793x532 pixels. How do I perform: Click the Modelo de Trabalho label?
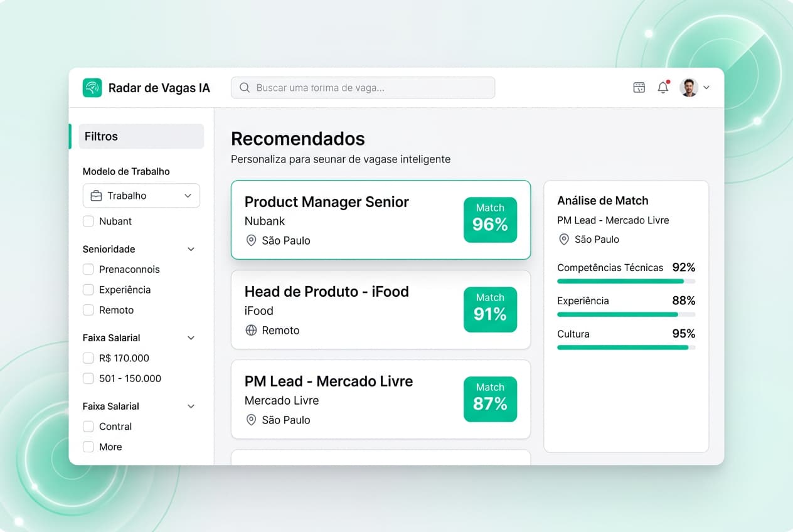[x=126, y=171]
